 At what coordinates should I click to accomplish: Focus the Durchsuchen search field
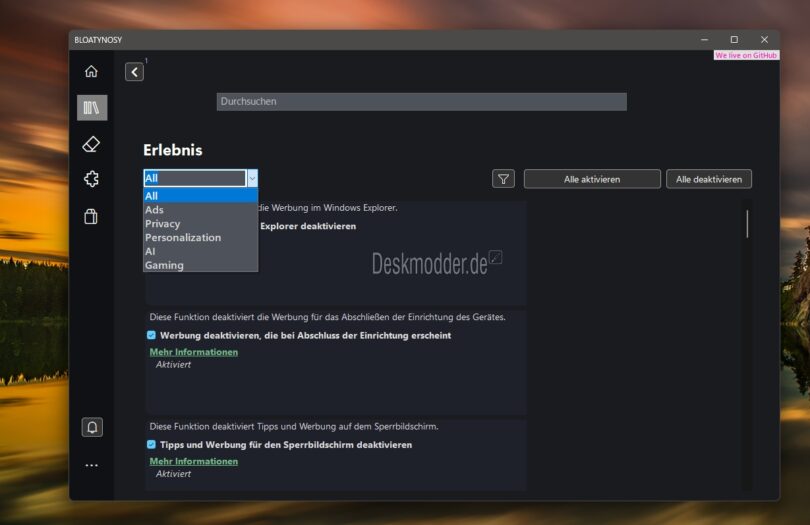[422, 101]
